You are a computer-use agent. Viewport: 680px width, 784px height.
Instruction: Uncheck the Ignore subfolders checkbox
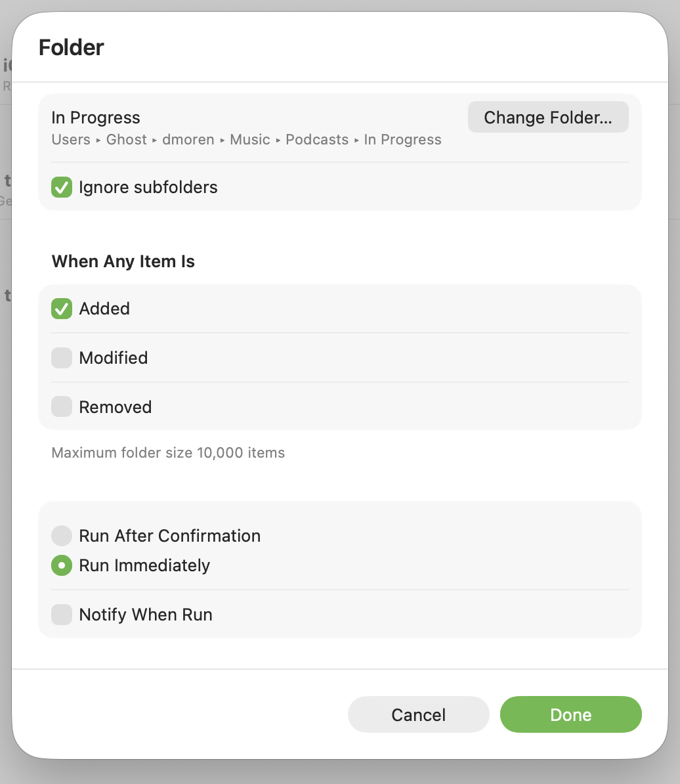(62, 187)
